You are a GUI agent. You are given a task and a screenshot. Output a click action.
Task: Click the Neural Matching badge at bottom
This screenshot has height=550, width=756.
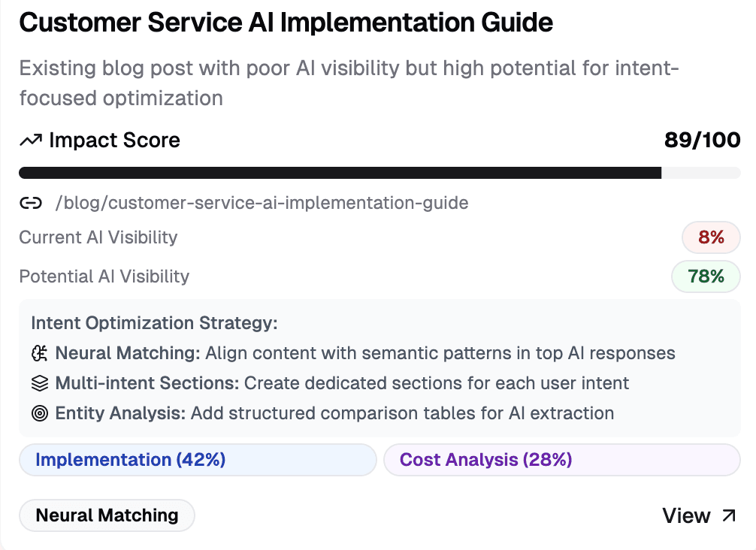tap(107, 515)
